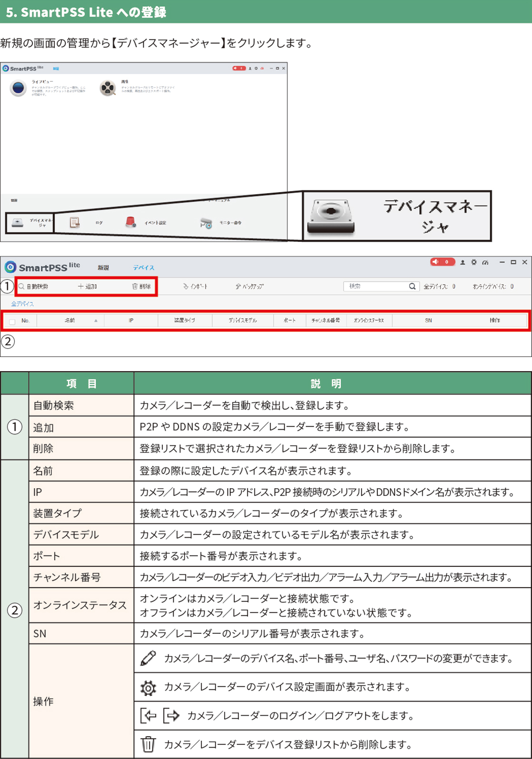Select the 新規 tab in the home window
Image resolution: width=532 pixels, height=759 pixels.
(56, 69)
